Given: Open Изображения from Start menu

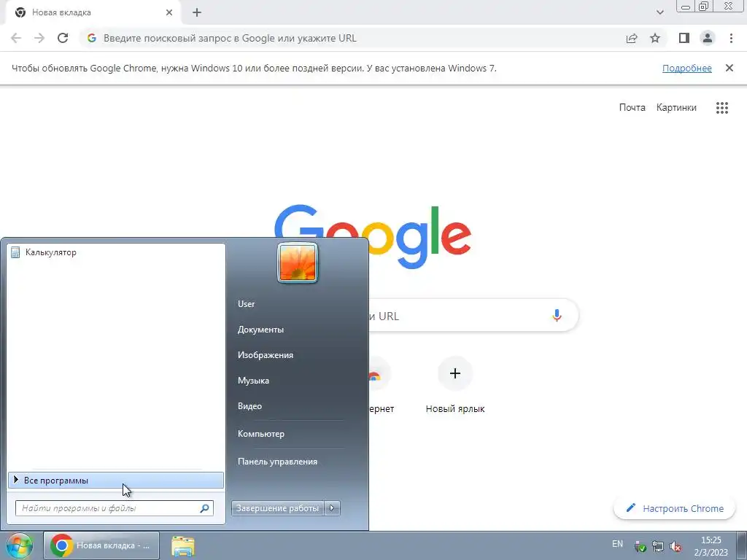Looking at the screenshot, I should point(266,355).
